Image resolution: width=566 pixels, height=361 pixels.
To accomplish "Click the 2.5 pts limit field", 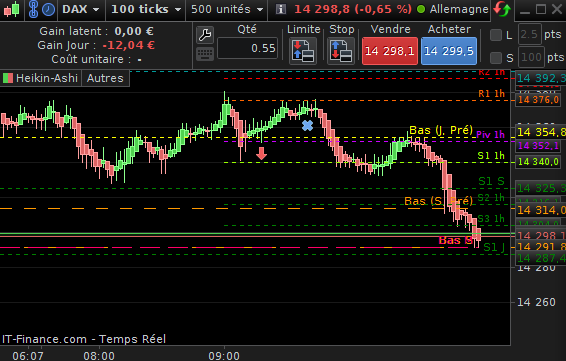I will (530, 35).
